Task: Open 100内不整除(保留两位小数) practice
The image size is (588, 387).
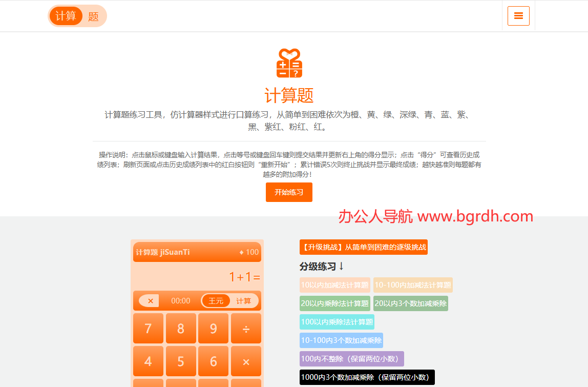Action: point(352,358)
